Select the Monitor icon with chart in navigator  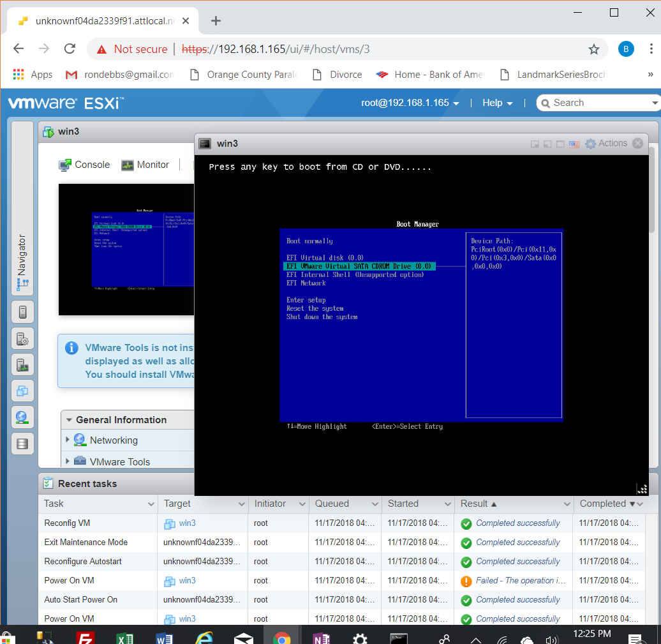[x=23, y=365]
